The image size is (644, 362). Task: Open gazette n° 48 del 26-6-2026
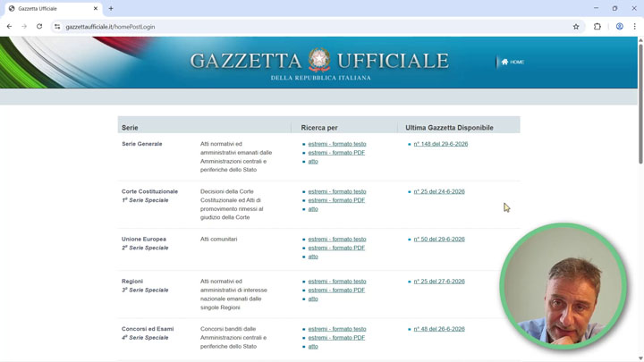tap(439, 329)
